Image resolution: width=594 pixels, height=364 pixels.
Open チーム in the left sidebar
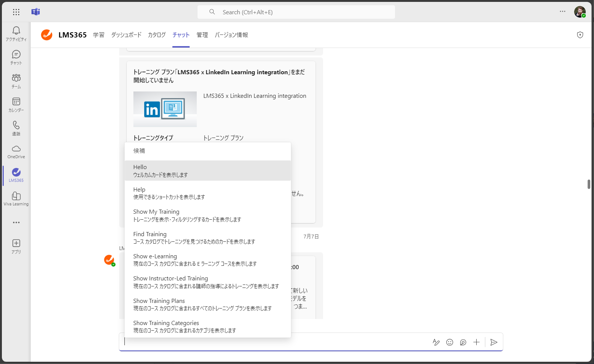(x=16, y=81)
